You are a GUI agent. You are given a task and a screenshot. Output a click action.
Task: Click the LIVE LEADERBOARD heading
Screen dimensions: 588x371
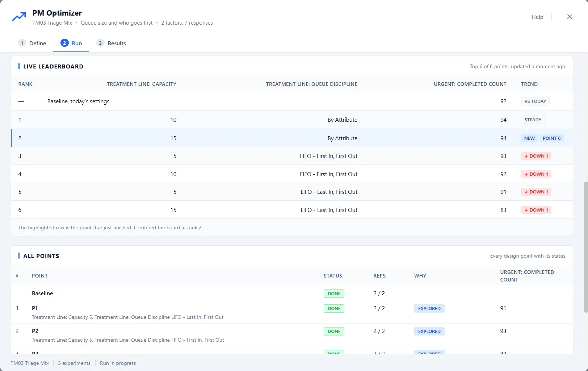(x=53, y=67)
